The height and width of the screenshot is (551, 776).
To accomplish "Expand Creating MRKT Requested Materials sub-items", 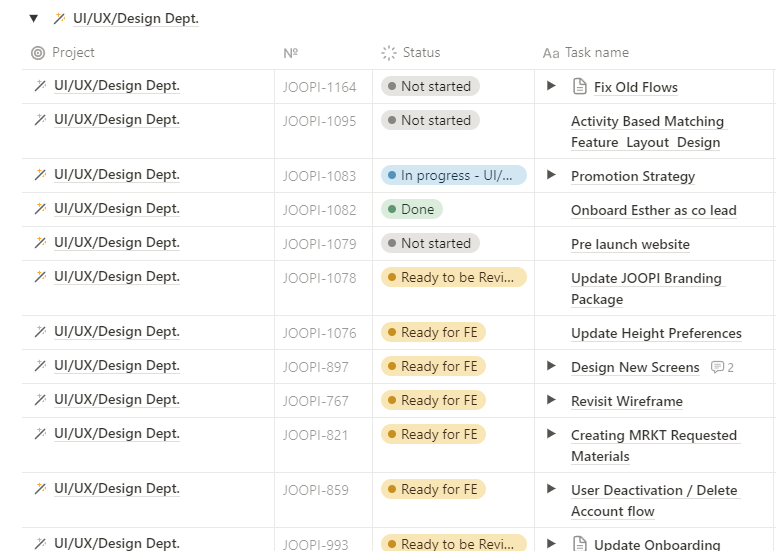I will [x=551, y=434].
